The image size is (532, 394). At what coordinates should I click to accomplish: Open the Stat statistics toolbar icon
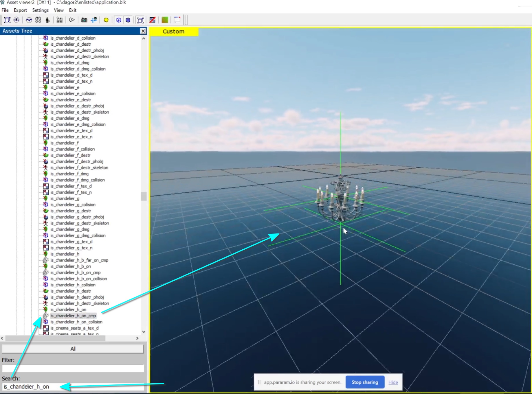click(59, 20)
